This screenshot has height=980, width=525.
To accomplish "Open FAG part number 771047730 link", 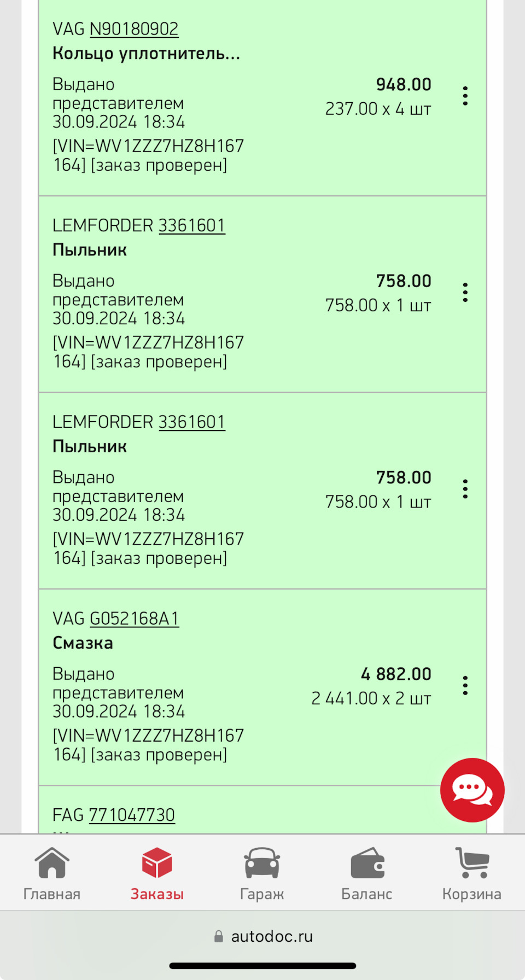I will 132,815.
